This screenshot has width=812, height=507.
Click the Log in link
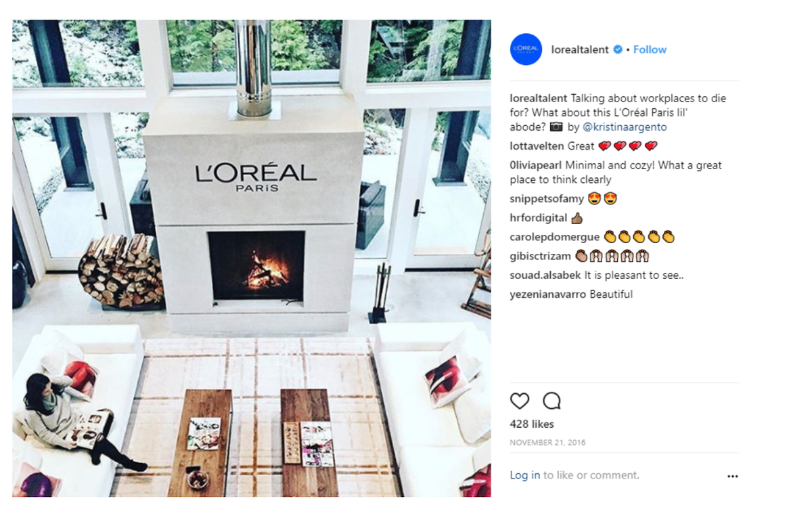click(525, 475)
